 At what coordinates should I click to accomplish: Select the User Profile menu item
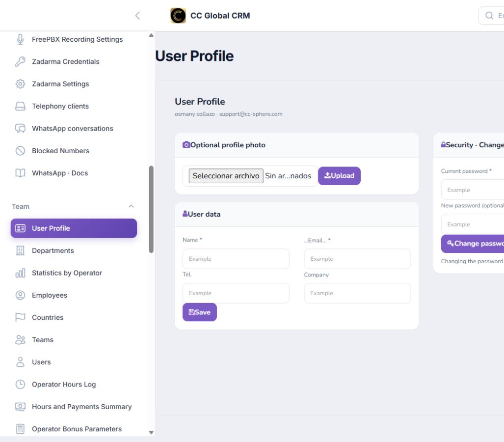(74, 228)
